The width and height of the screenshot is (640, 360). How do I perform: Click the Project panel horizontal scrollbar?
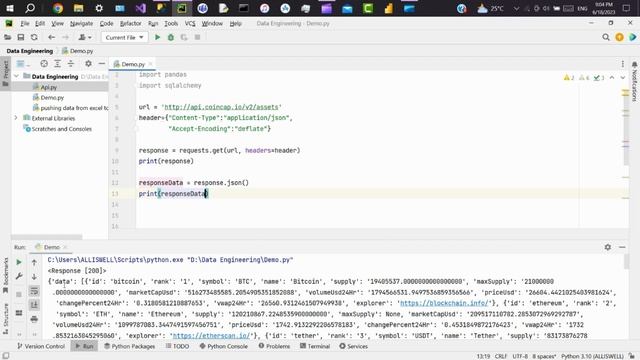[x=47, y=237]
